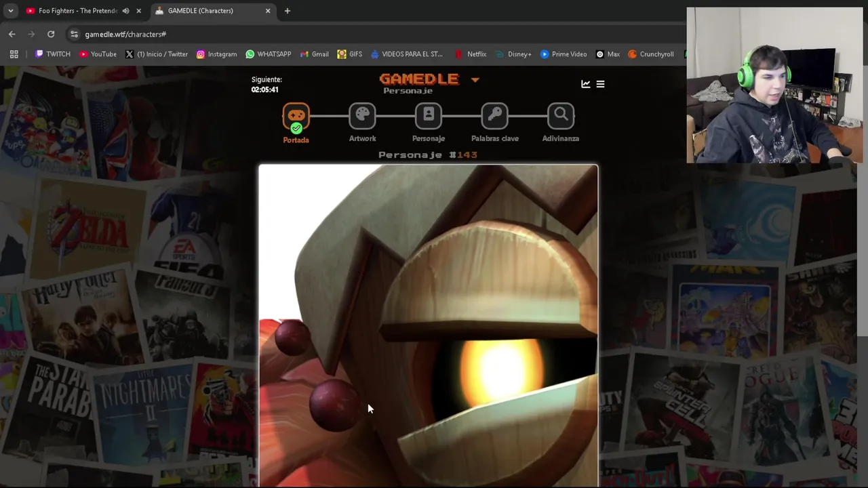Click the Palabras clave label

(x=494, y=138)
